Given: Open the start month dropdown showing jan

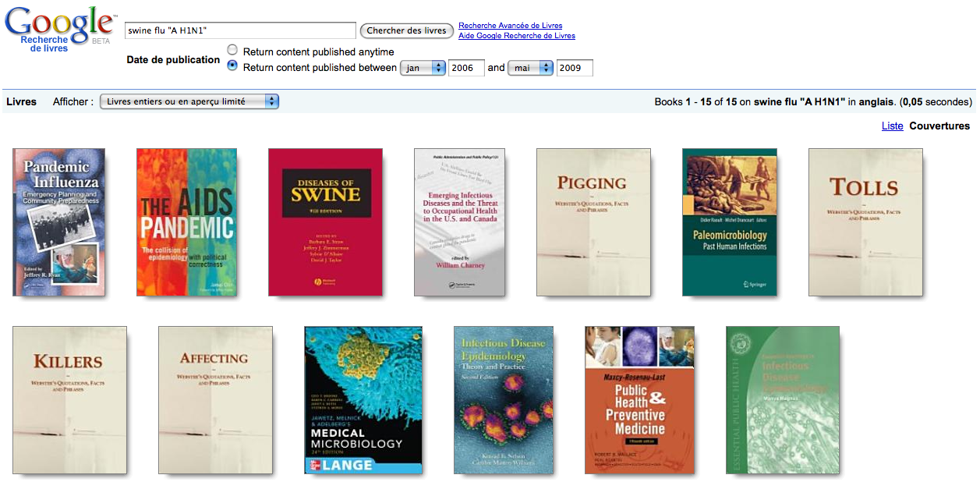Looking at the screenshot, I should (x=423, y=68).
